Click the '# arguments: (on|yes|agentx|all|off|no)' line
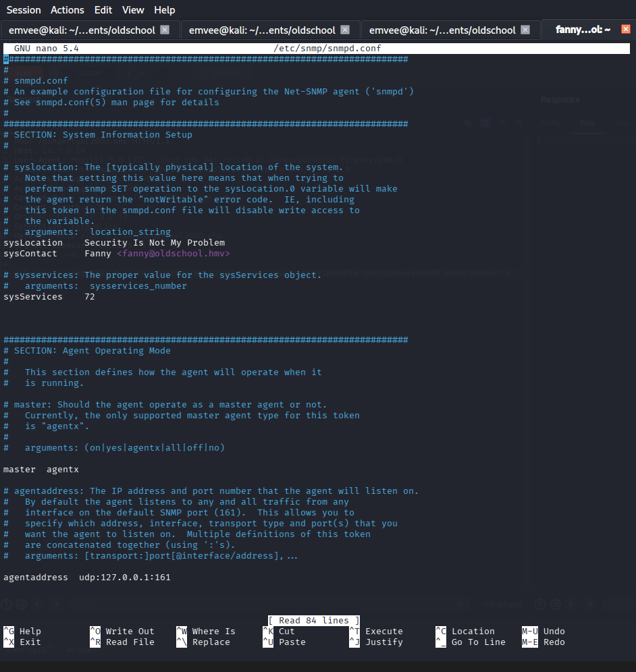Screen dimensions: 636x672 click(114, 448)
